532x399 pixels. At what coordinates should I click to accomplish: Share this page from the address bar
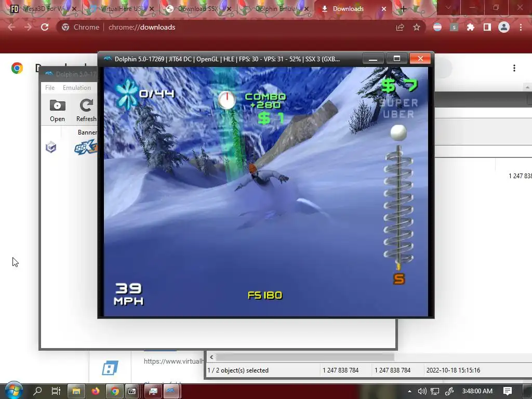[400, 28]
